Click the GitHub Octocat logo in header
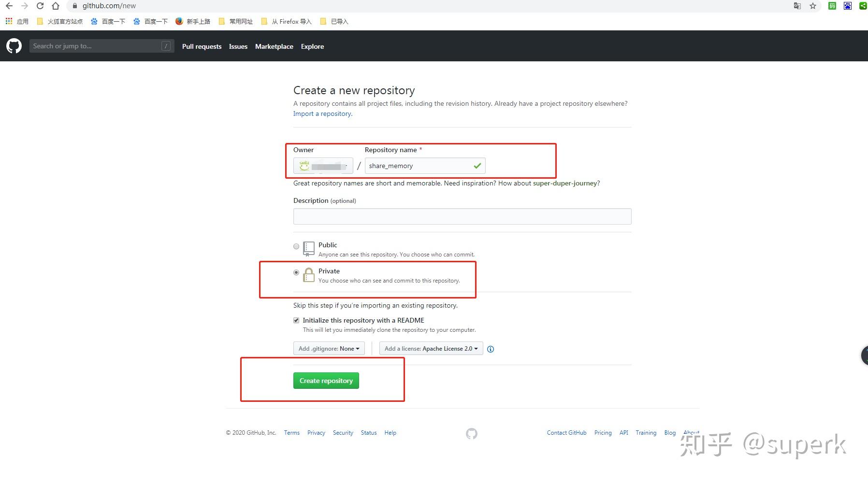This screenshot has width=868, height=483. 14,46
